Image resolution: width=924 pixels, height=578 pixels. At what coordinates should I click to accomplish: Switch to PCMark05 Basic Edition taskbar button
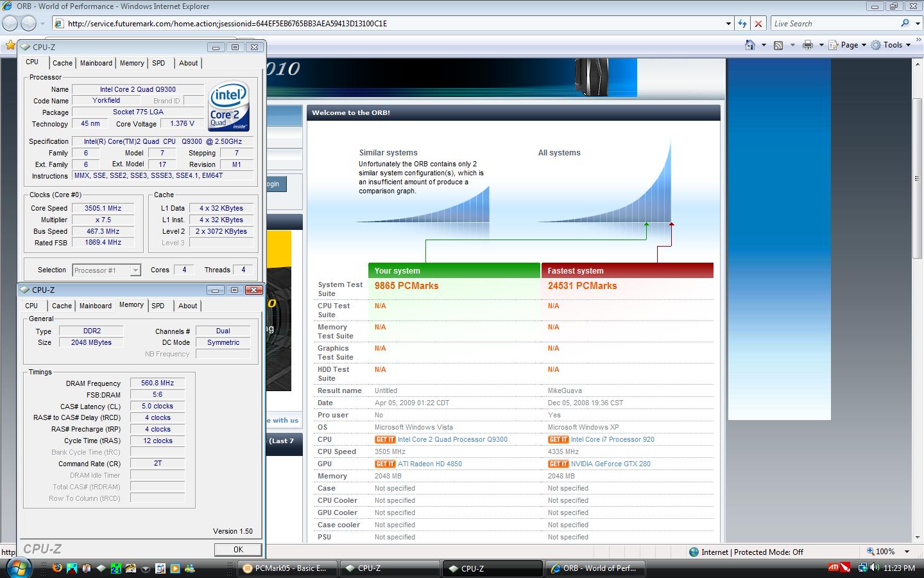point(288,568)
